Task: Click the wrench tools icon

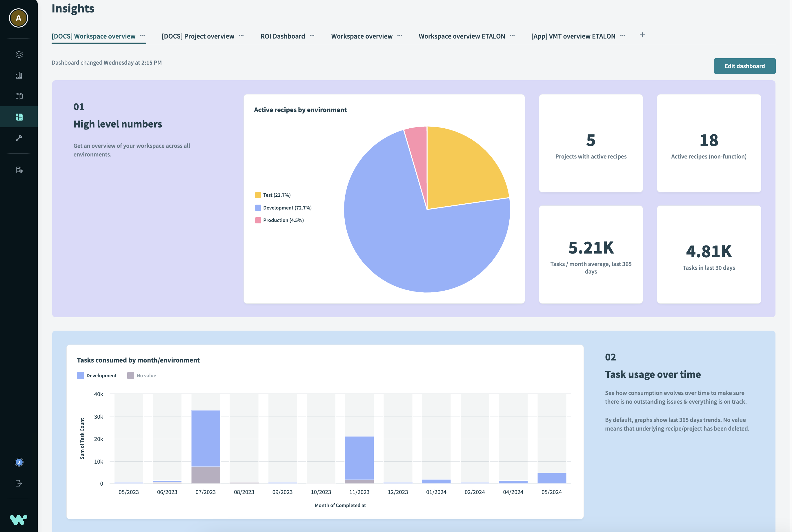Action: tap(19, 137)
